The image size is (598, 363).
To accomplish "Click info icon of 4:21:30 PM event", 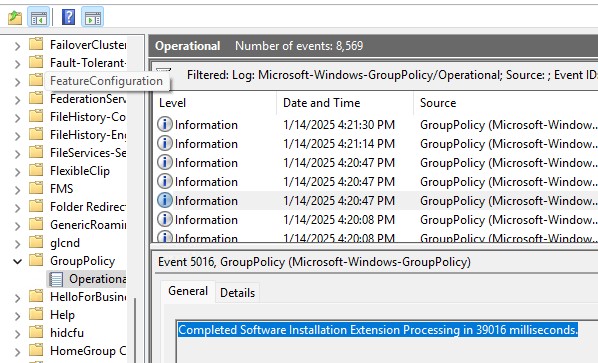I will pos(165,125).
